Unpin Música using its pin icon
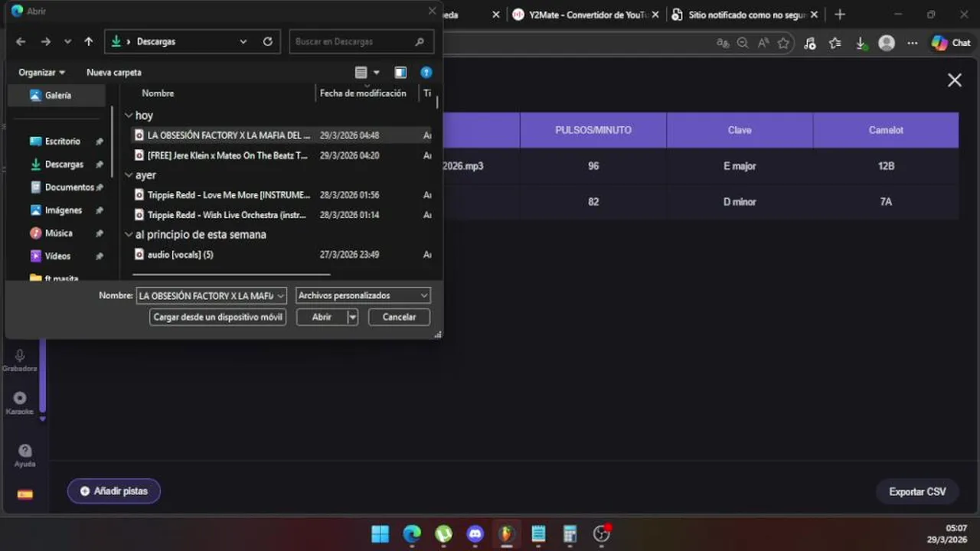The image size is (980, 551). click(99, 233)
